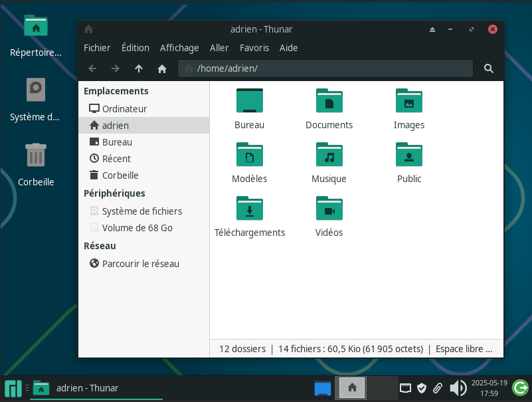The height and width of the screenshot is (402, 532).
Task: Select the Bureau folder icon
Action: (250, 100)
